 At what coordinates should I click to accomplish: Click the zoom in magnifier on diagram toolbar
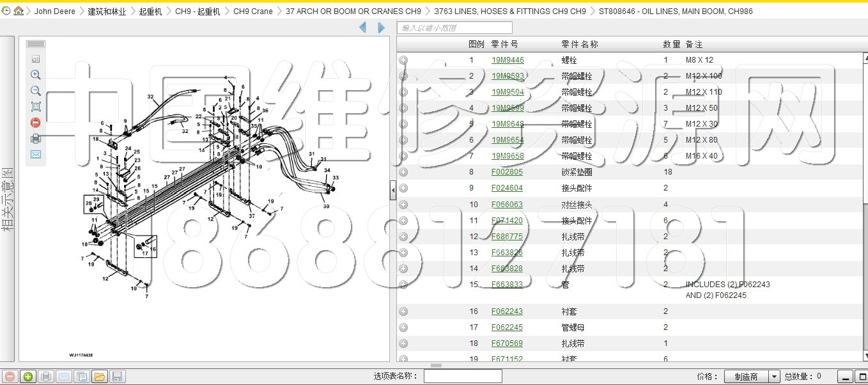[36, 75]
